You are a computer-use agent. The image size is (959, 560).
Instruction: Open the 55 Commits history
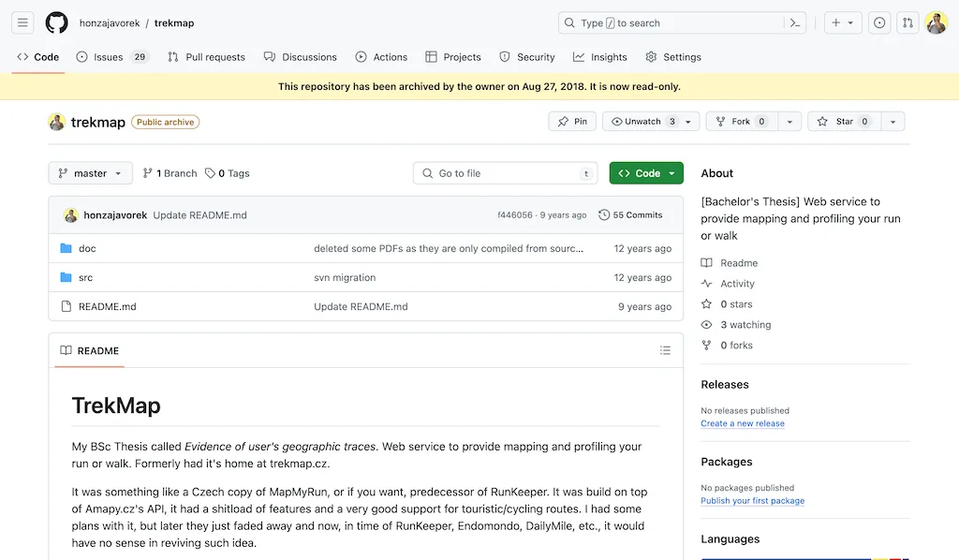click(x=630, y=214)
